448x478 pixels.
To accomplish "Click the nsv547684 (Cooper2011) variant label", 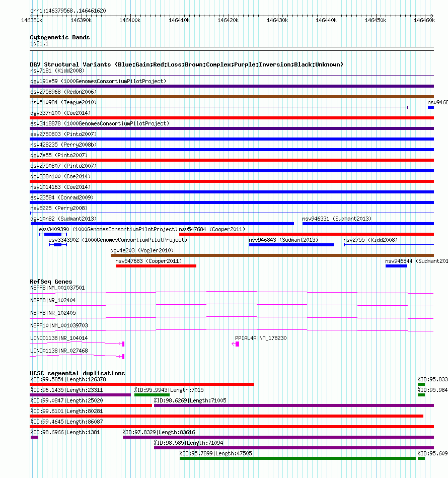I will pyautogui.click(x=212, y=229).
